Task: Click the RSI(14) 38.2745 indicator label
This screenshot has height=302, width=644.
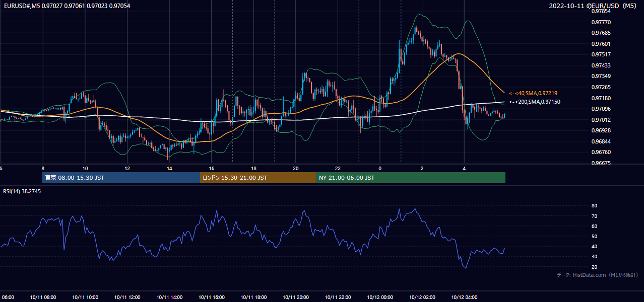Action: pyautogui.click(x=22, y=191)
